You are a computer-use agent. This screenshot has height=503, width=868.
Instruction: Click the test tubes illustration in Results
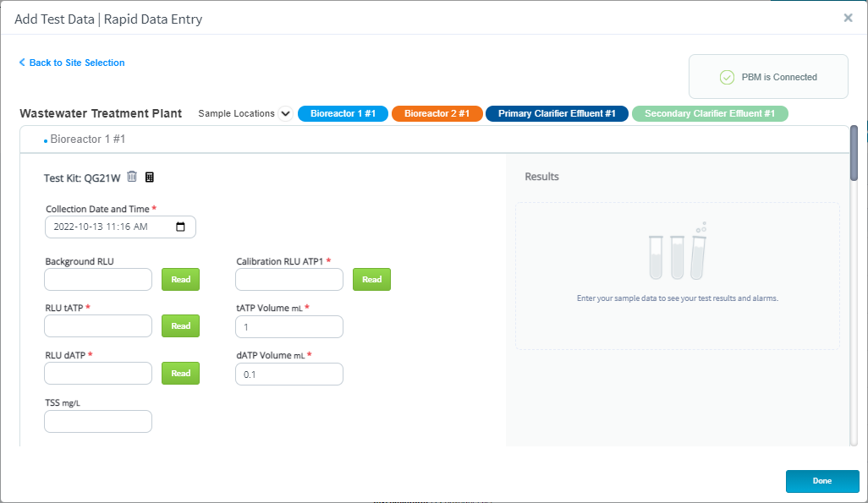tap(678, 252)
